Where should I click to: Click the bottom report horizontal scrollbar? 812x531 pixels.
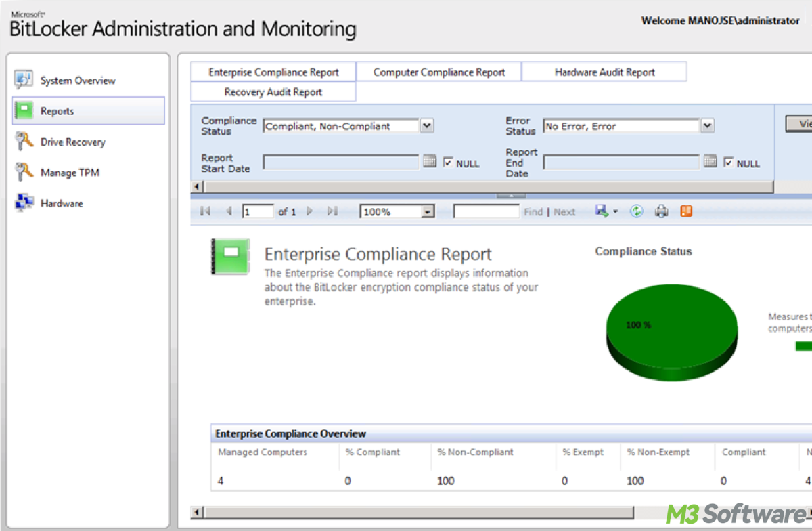click(418, 512)
